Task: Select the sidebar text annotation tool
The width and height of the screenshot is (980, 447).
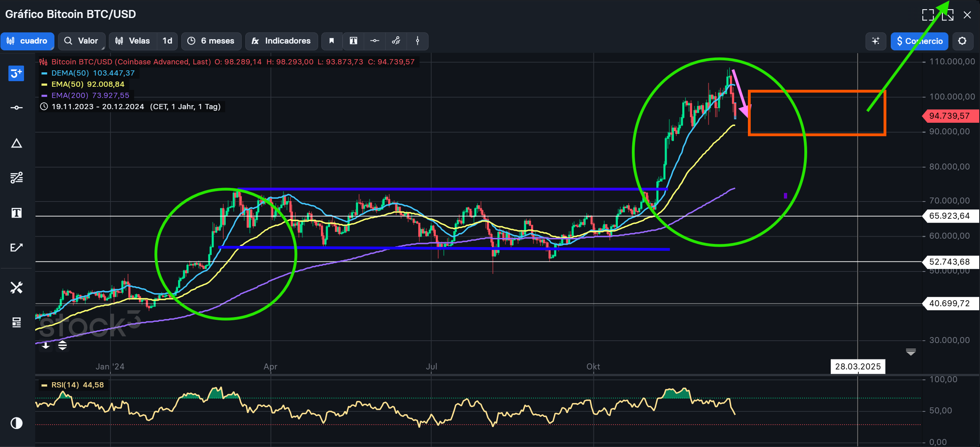Action: point(16,213)
